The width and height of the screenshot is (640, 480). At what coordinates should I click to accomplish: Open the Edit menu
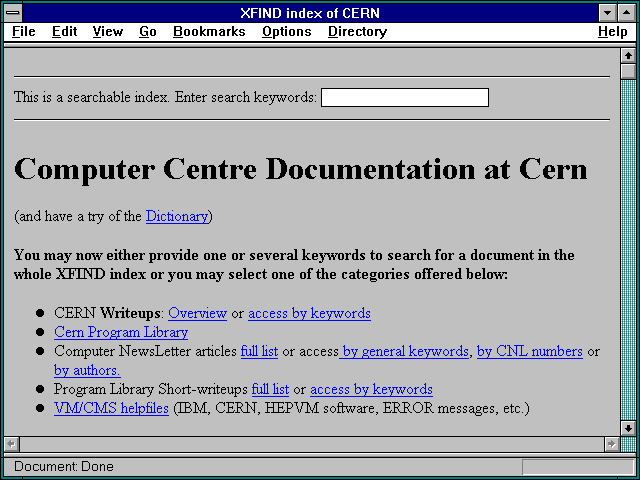pos(64,31)
